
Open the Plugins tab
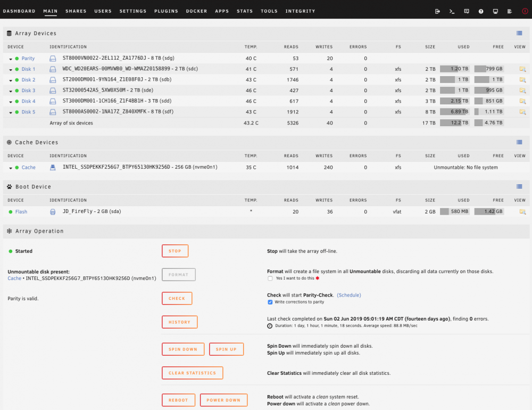[166, 11]
